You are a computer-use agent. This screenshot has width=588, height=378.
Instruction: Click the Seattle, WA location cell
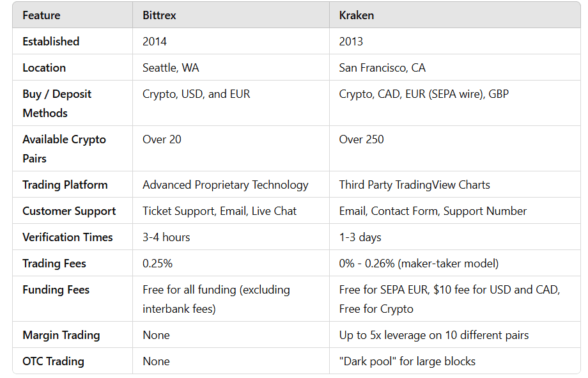coord(171,68)
